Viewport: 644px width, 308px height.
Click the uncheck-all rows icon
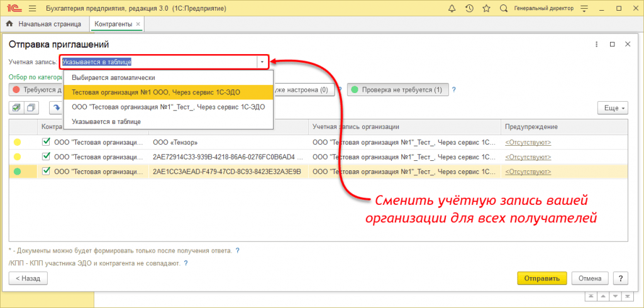(x=31, y=107)
